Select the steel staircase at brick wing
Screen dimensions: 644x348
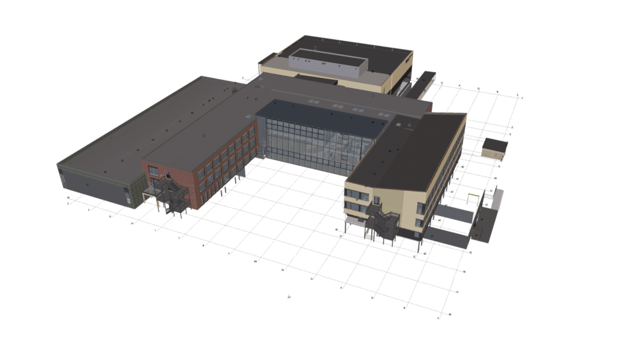pyautogui.click(x=171, y=196)
